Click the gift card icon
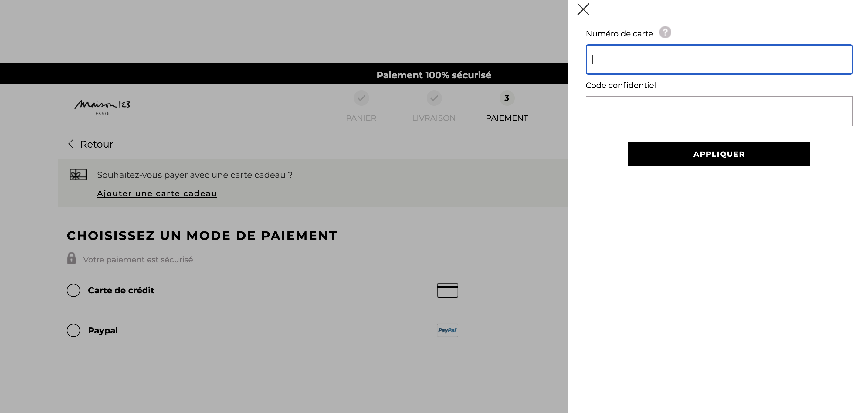868x413 pixels. point(78,175)
